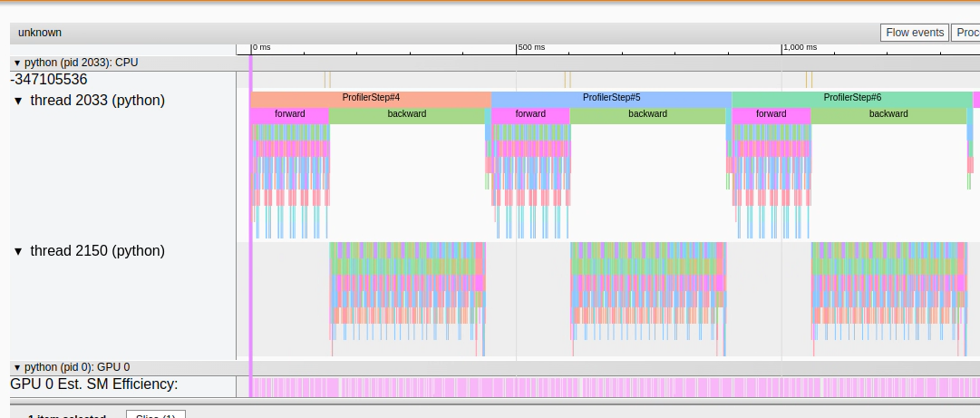The width and height of the screenshot is (980, 418).
Task: Collapse thread 2150 (python) track
Action: pyautogui.click(x=18, y=251)
